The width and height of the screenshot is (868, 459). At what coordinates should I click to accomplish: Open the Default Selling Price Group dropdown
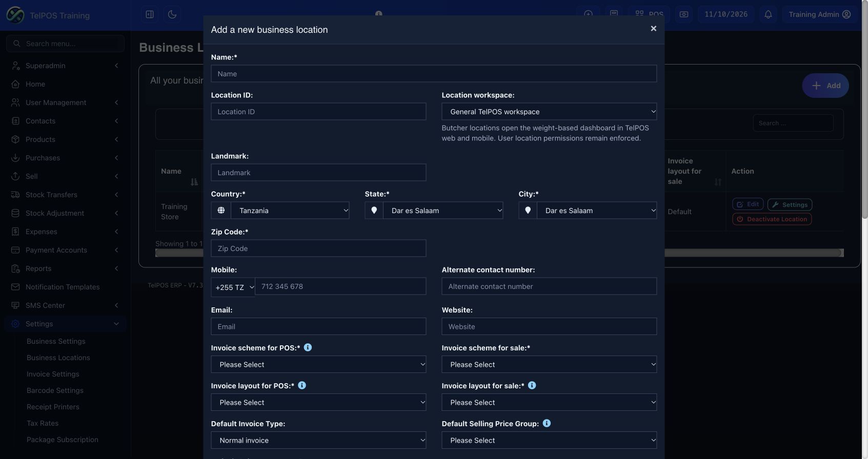(549, 440)
